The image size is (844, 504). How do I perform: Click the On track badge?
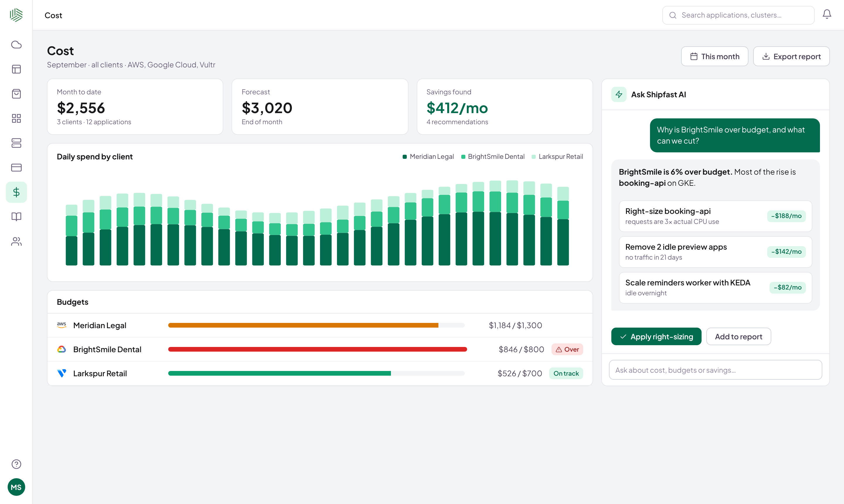tap(566, 373)
